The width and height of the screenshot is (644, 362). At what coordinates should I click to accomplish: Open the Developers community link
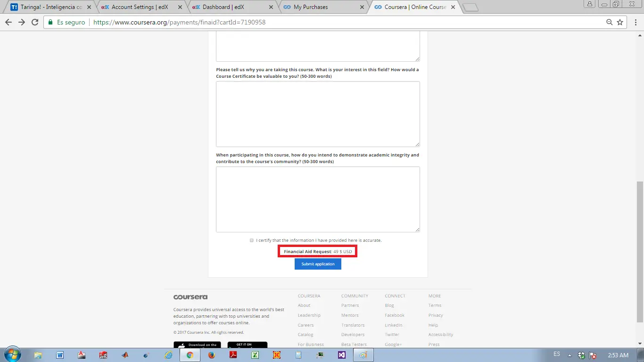click(353, 335)
